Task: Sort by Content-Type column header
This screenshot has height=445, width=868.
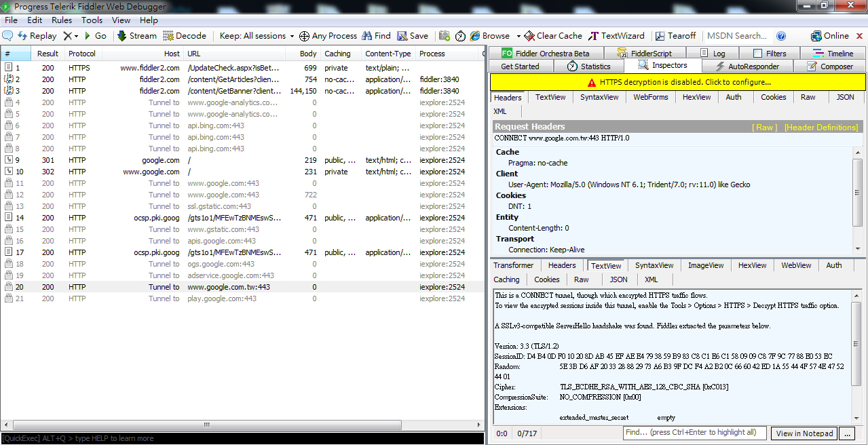Action: (x=388, y=54)
